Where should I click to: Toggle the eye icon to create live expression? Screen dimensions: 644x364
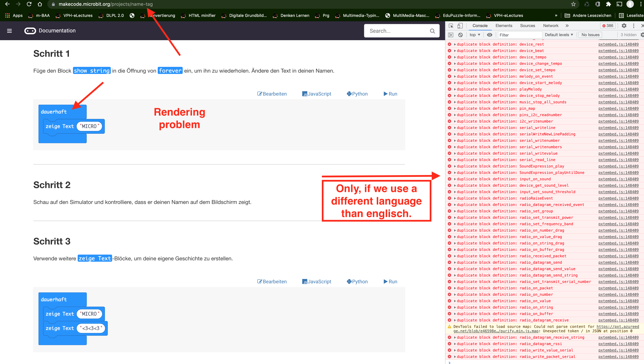pos(490,35)
